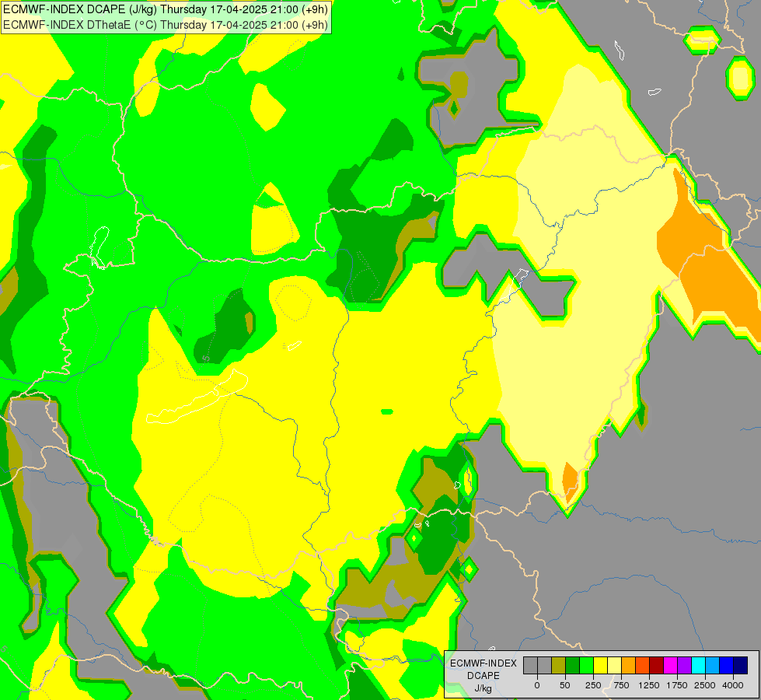Select the bright green legend swatch
Screen dimensions: 761x700
(586, 665)
